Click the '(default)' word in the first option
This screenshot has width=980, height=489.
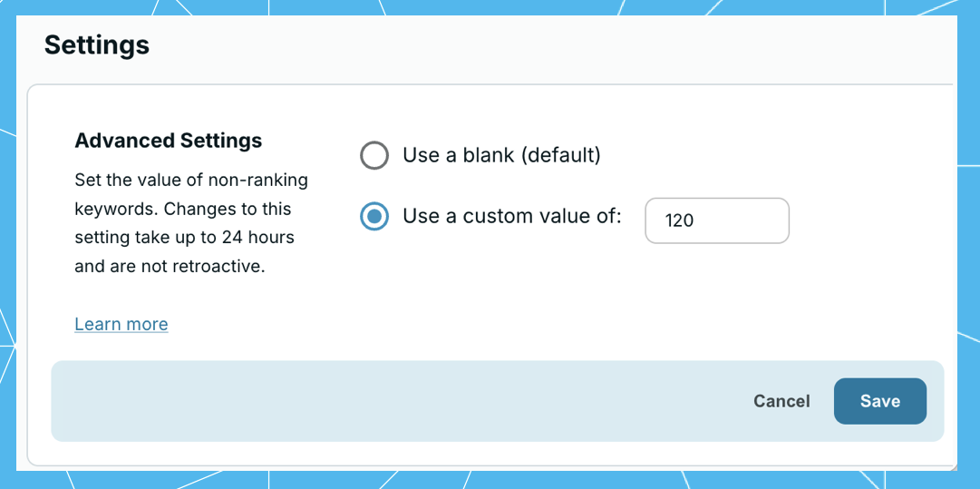562,155
